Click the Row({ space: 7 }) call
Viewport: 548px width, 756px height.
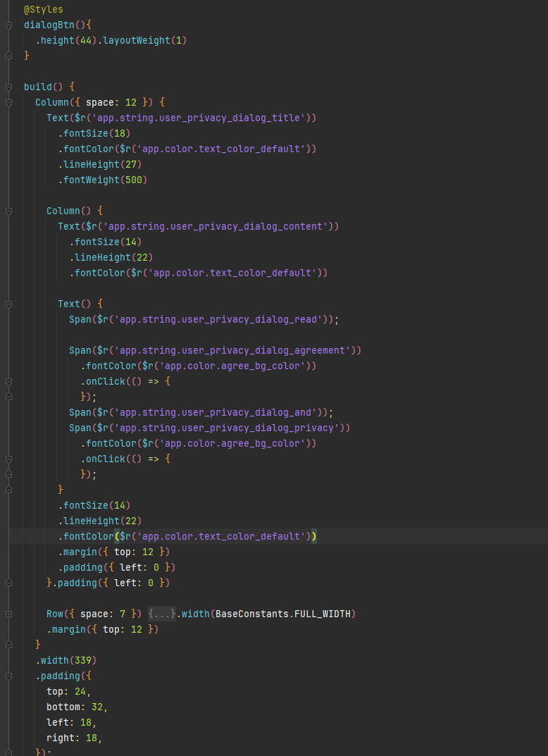point(94,614)
